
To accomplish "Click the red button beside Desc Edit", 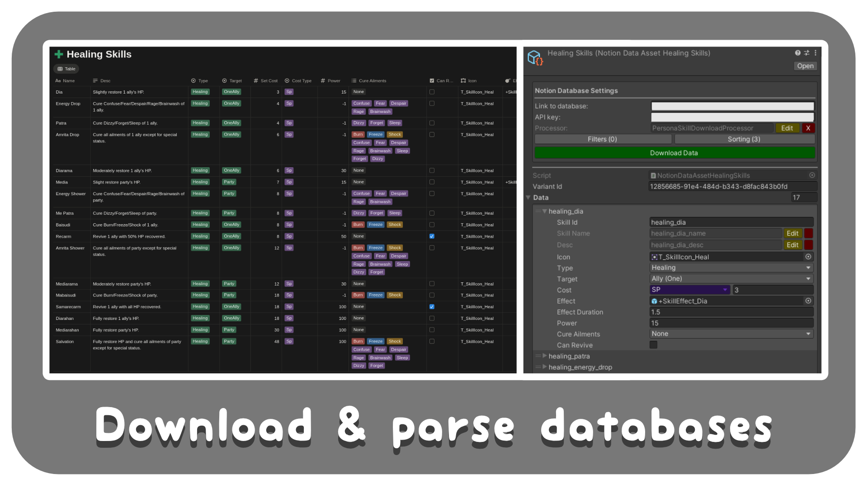I will pos(809,245).
